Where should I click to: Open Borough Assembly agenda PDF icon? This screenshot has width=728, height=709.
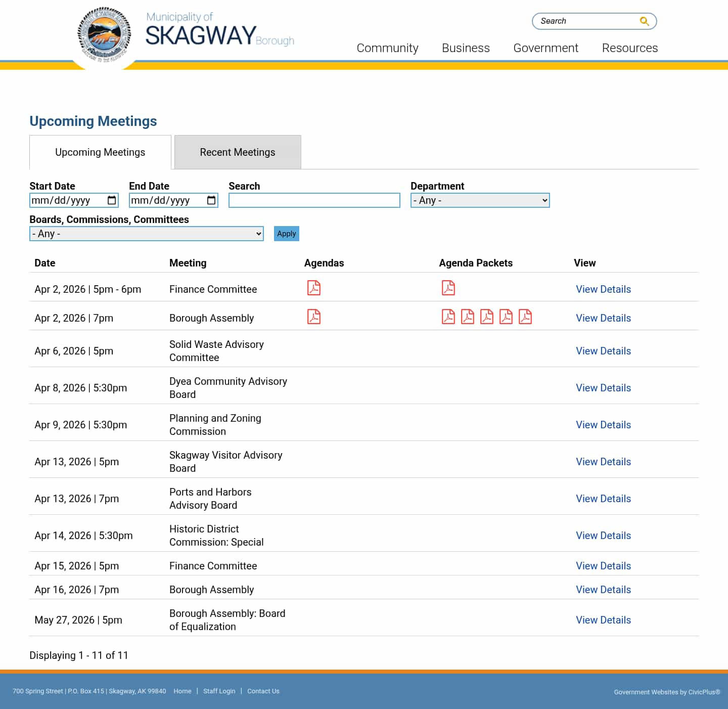tap(314, 317)
